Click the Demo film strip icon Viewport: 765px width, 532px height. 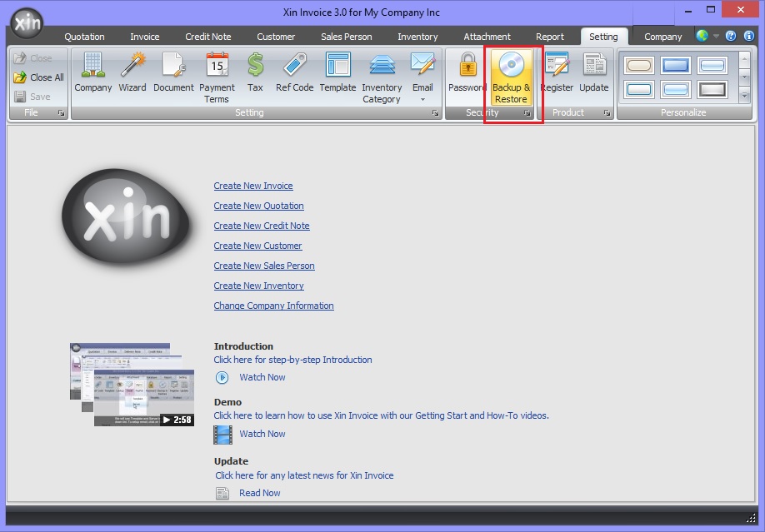223,435
